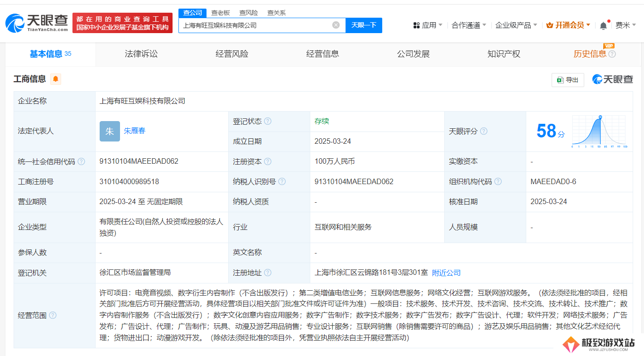The width and height of the screenshot is (644, 356).
Task: Click the 朱 avatar of legal representative
Action: [x=110, y=131]
